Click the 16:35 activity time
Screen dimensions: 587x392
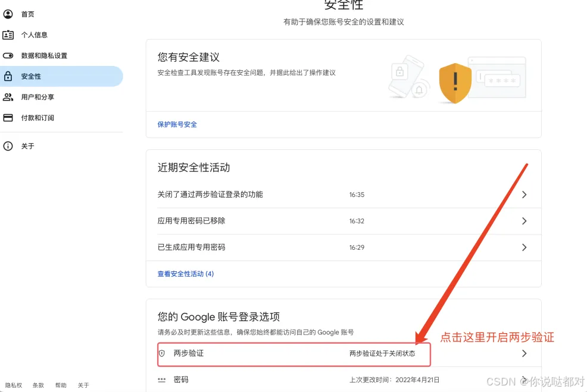point(357,195)
